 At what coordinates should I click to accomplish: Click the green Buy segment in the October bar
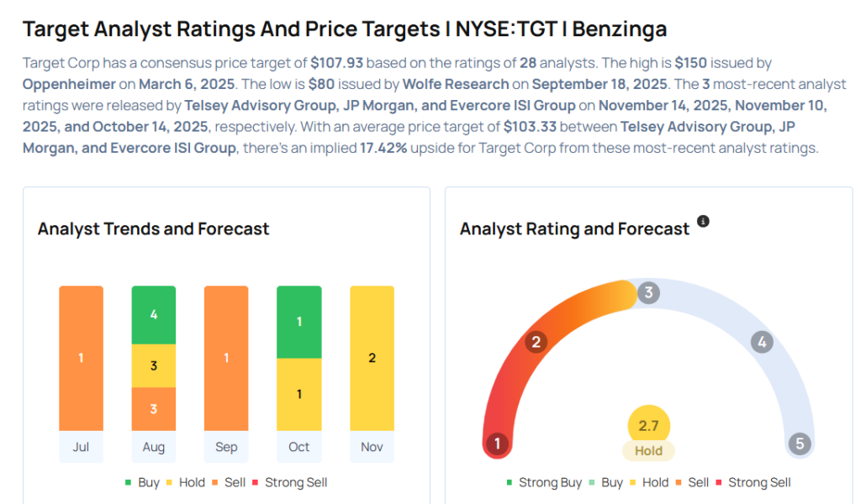[x=298, y=322]
